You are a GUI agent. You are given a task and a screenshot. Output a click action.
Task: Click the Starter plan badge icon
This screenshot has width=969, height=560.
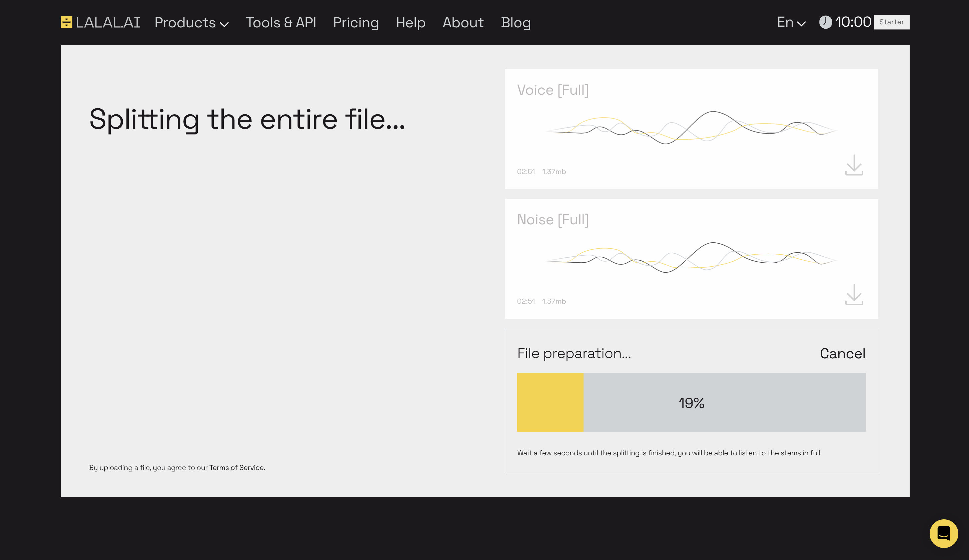point(892,21)
